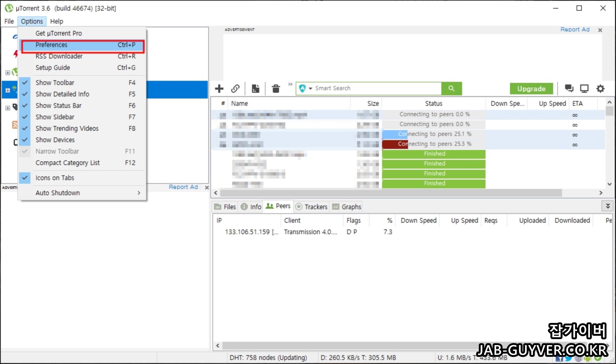Image resolution: width=616 pixels, height=364 pixels.
Task: Click the green Upgrade button
Action: 531,89
